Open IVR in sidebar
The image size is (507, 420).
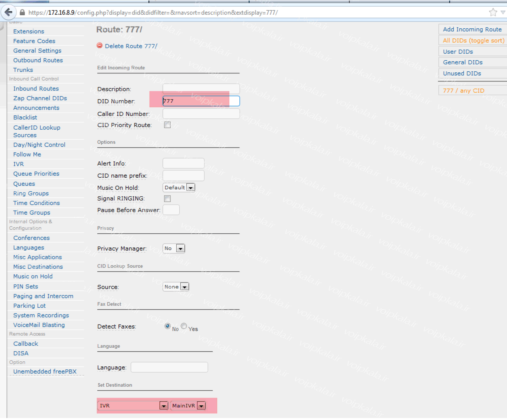tap(19, 164)
